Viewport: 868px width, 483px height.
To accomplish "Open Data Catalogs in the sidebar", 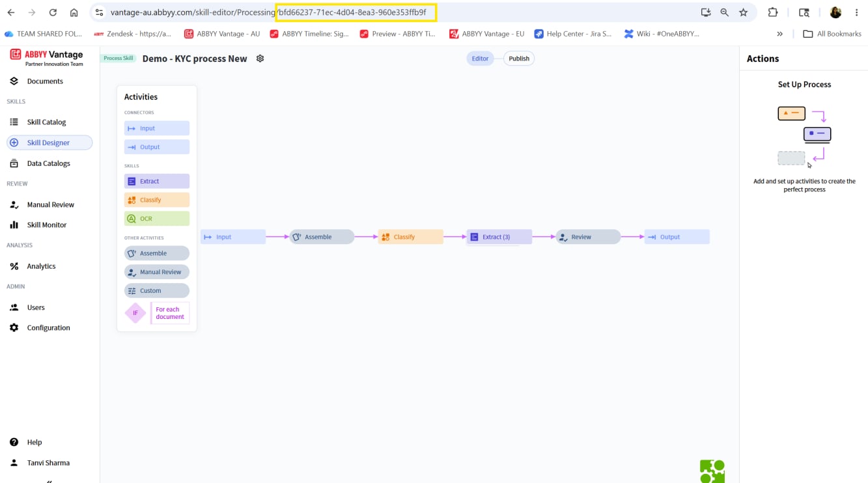I will coord(48,163).
